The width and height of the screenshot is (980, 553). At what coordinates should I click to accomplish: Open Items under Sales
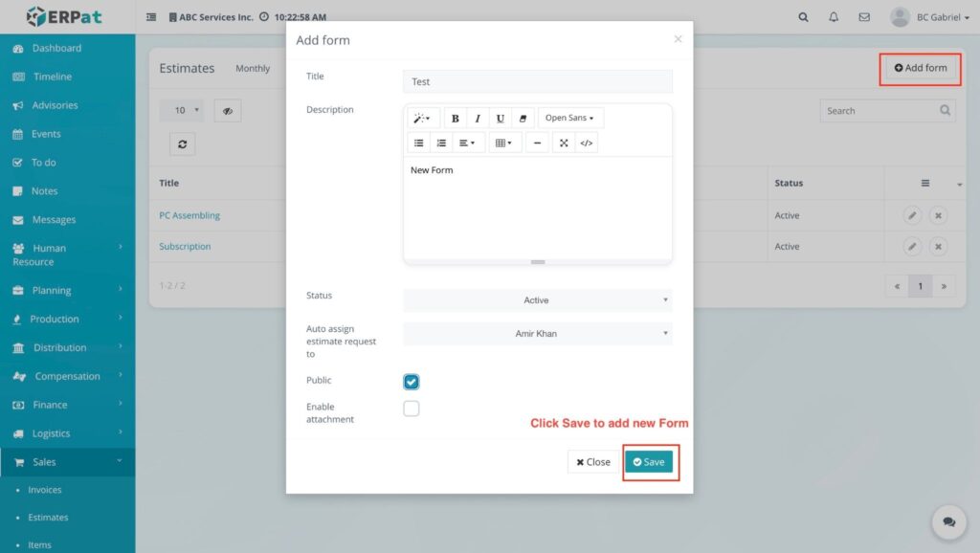coord(39,545)
